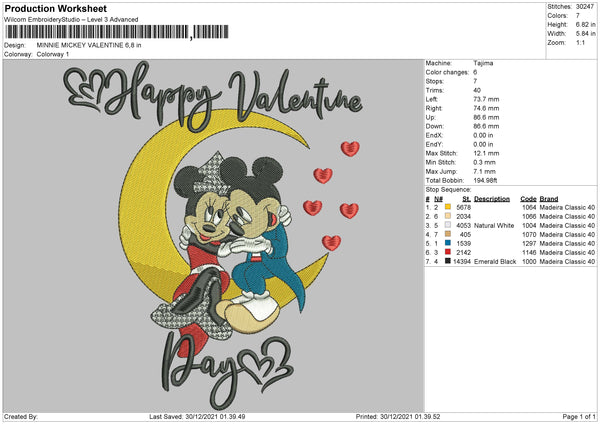Select the Min Stitch value "0.3 mm"

[484, 162]
